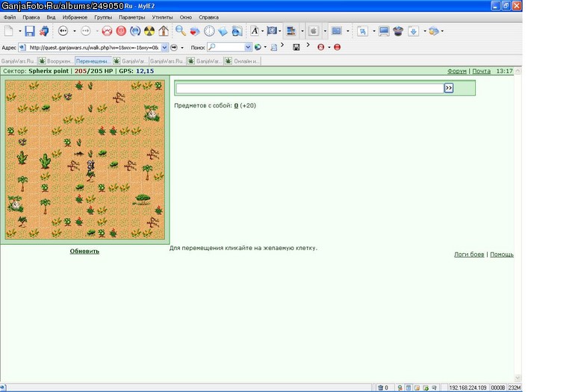Click the greyed Forward arrow icon

tap(86, 31)
